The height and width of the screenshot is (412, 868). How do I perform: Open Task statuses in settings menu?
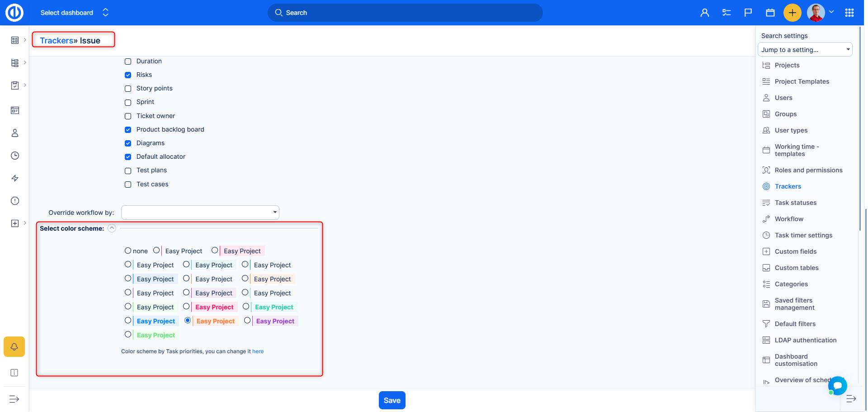tap(795, 203)
